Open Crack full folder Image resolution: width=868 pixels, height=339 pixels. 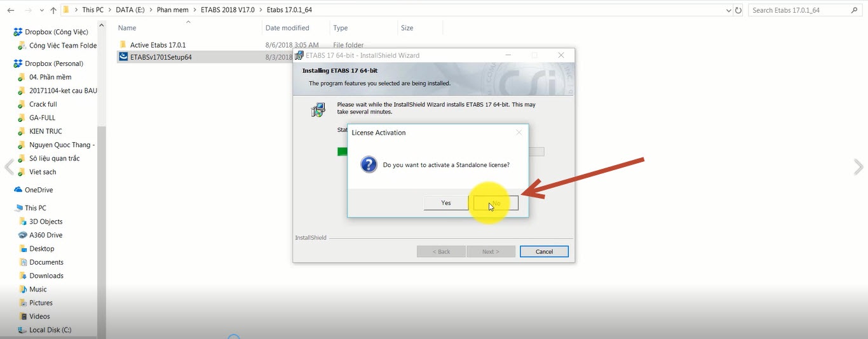tap(43, 104)
